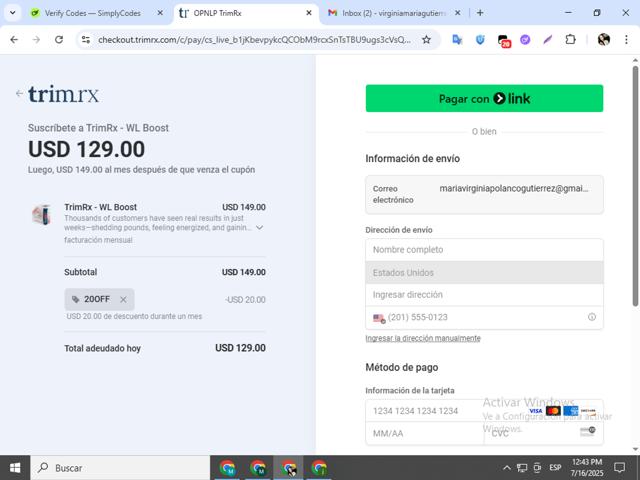Open first Chrome icon in taskbar
Viewport: 640px width, 480px height.
[x=227, y=468]
